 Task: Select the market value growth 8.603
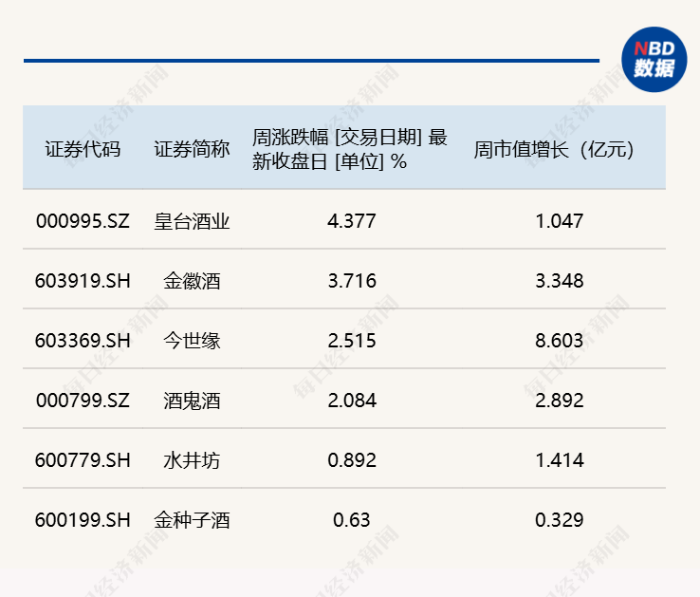560,341
